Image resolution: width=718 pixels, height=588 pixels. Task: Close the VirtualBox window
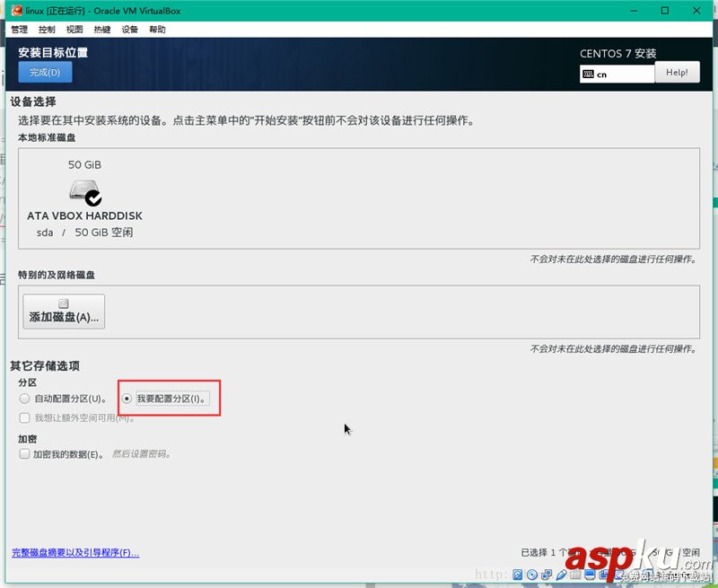[x=696, y=10]
